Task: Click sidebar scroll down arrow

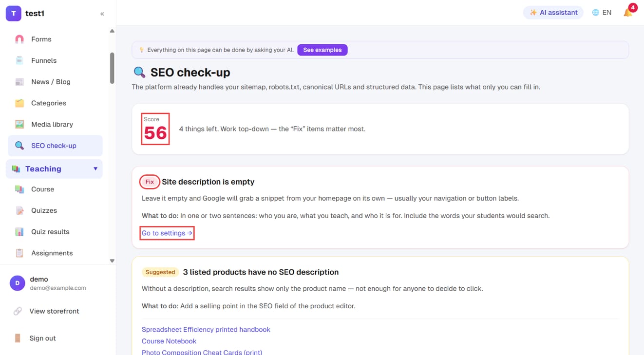Action: coord(112,261)
